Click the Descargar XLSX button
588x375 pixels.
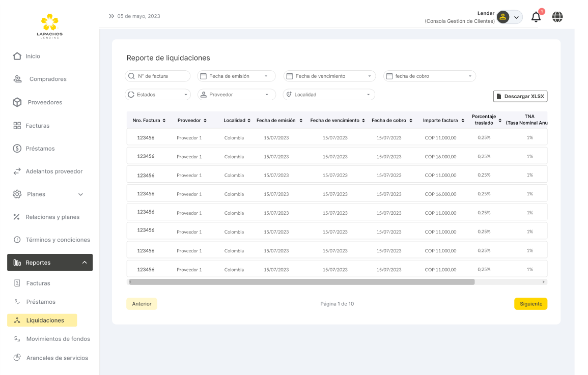pyautogui.click(x=520, y=96)
